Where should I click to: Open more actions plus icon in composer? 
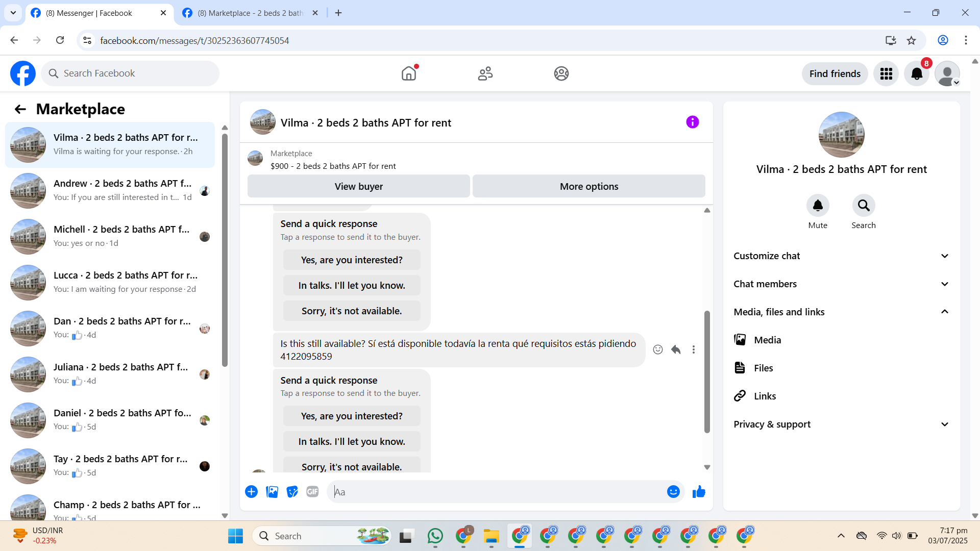click(251, 492)
